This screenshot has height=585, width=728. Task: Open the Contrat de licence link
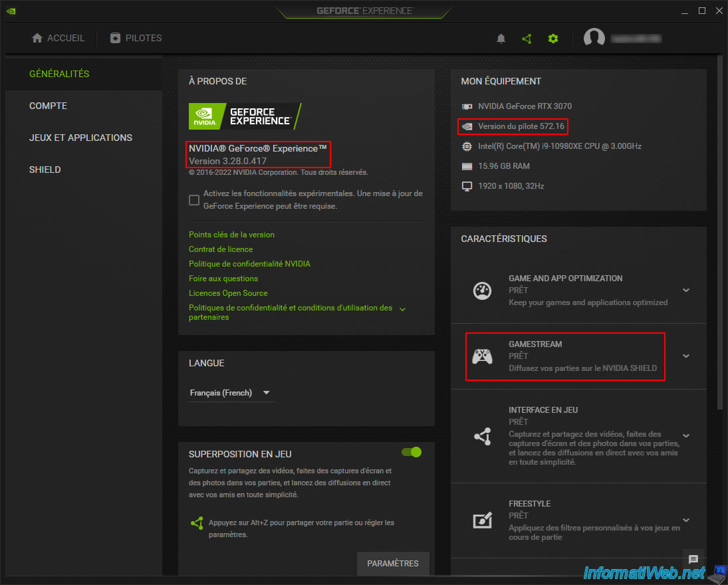(x=221, y=249)
